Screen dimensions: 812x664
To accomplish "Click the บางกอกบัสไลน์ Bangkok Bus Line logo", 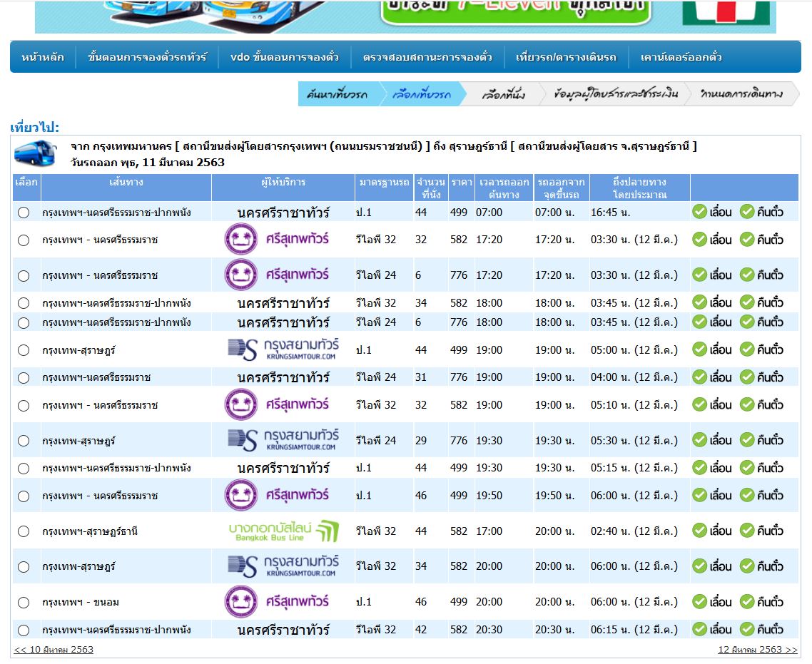I will coord(284,531).
